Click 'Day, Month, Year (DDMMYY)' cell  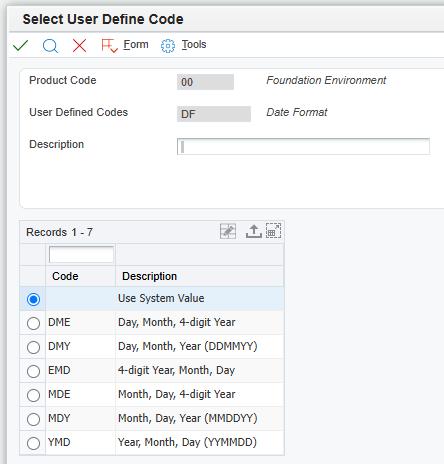coord(199,347)
